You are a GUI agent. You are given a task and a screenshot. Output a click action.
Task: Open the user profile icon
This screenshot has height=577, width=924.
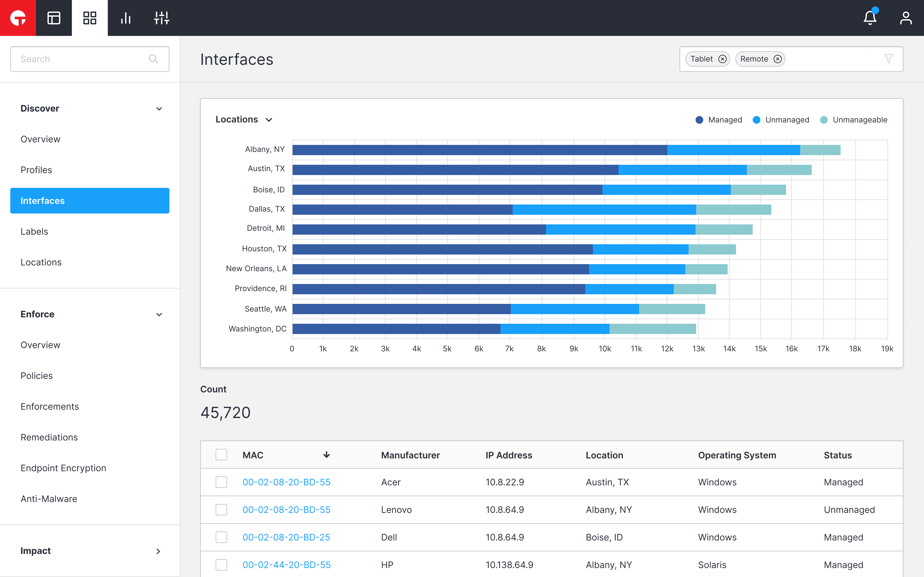pyautogui.click(x=906, y=18)
